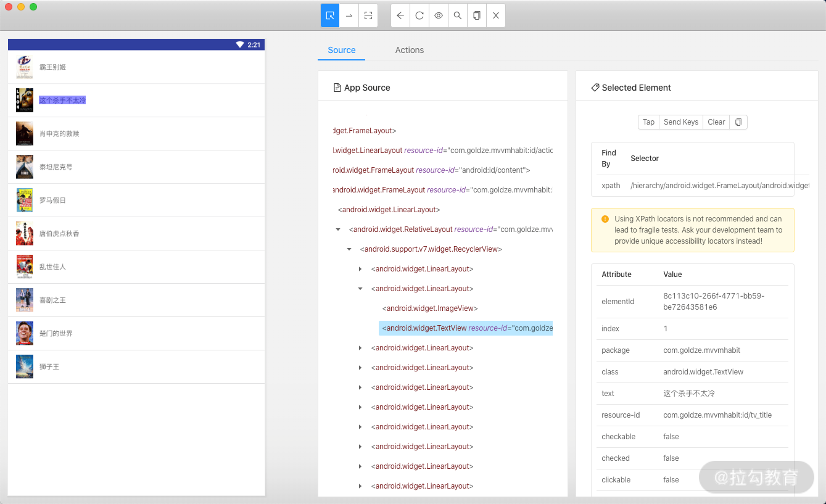Screen dimensions: 826x504
Task: Click resource-id value com.goldze.mvvmhabit:id/tv_title
Action: point(717,415)
